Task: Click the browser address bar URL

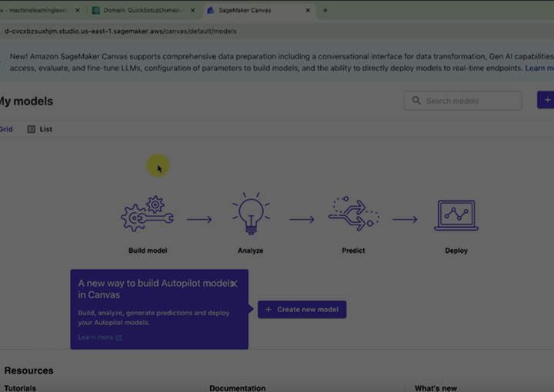Action: tap(120, 31)
